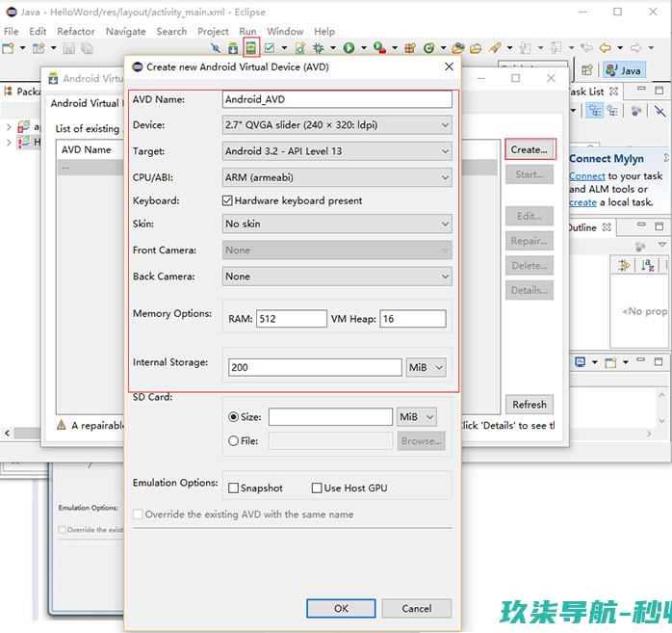672x633 pixels.
Task: Click the AVD Name text field
Action: click(x=337, y=99)
